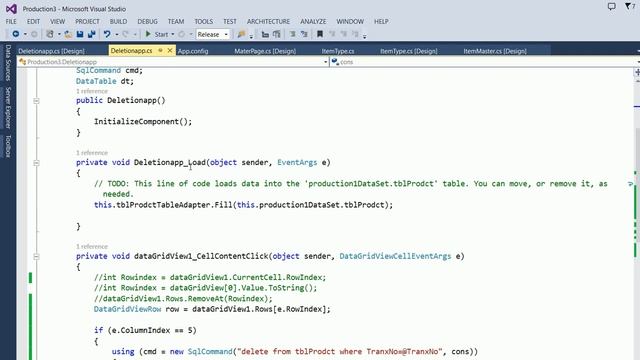
Task: Click the Redo toolbar icon
Action: (x=125, y=34)
